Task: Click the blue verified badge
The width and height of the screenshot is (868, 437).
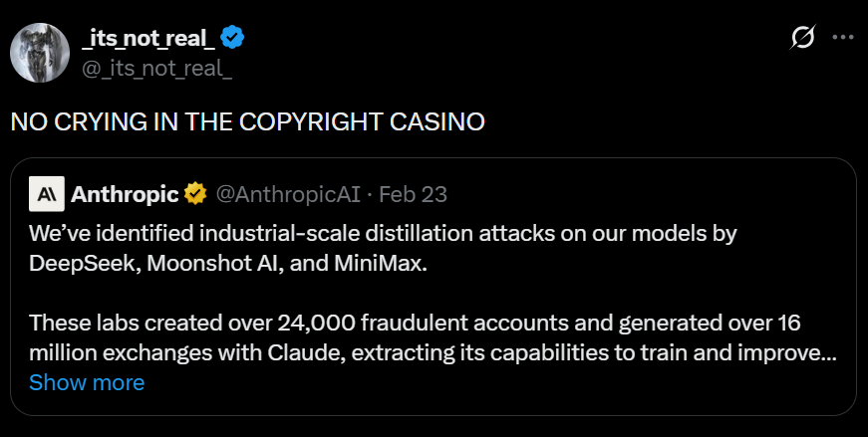Action: (x=233, y=38)
